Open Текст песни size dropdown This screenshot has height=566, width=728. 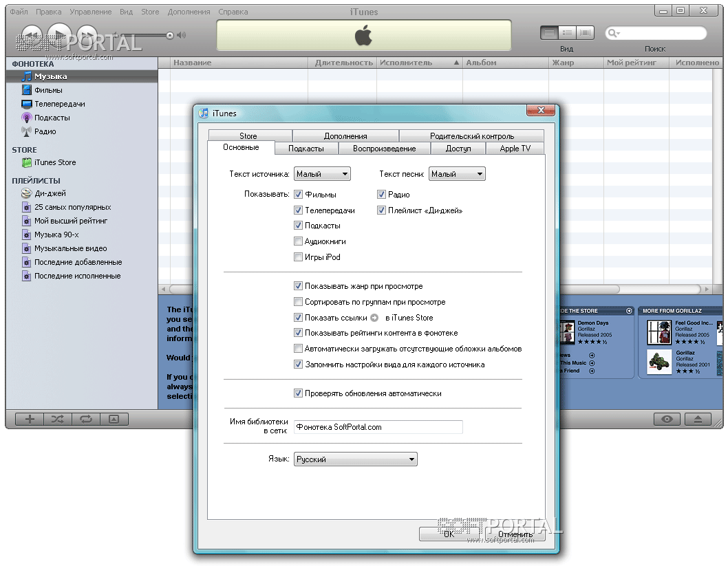point(457,174)
